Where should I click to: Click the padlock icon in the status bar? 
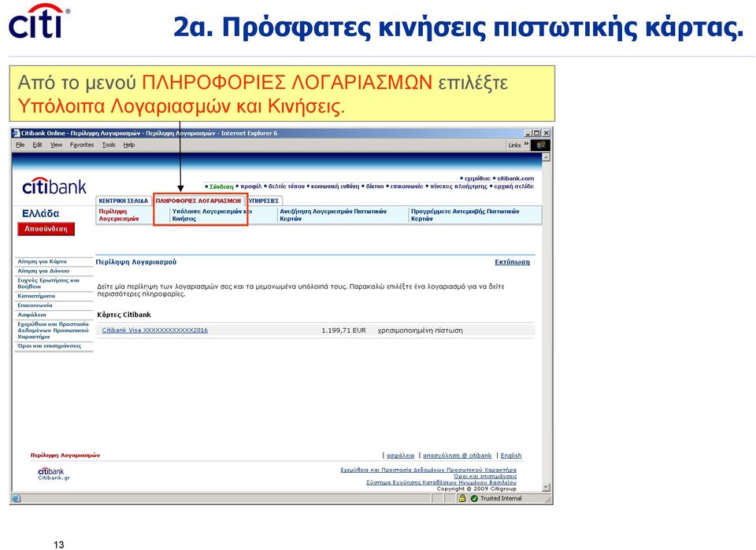(462, 499)
